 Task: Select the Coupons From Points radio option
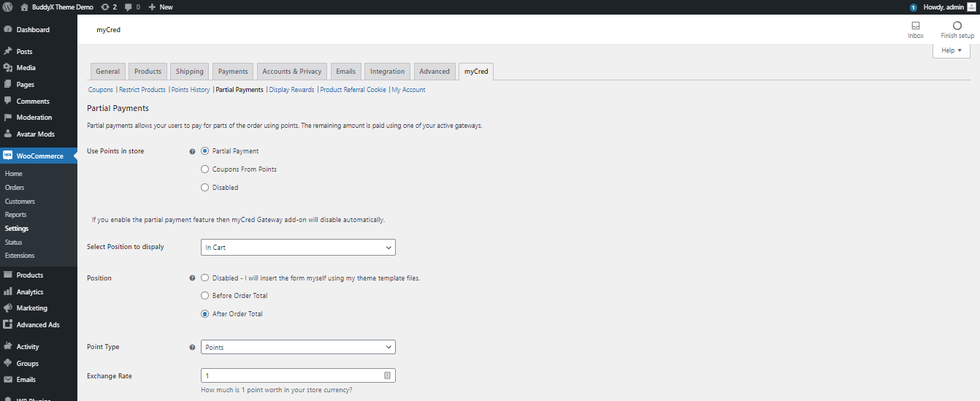click(x=205, y=169)
